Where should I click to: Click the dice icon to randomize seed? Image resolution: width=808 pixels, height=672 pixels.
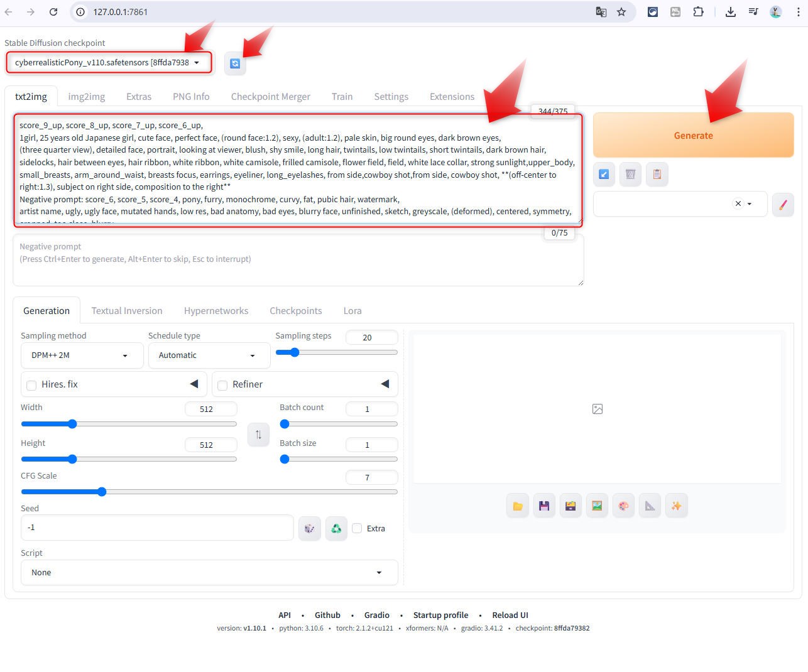pyautogui.click(x=309, y=529)
